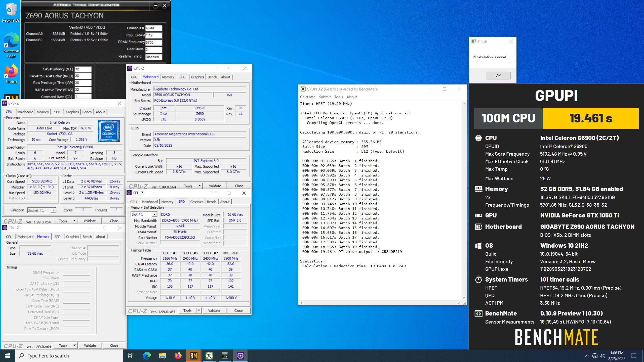The width and height of the screenshot is (644, 362).
Task: Open Tools dropdown arrow in CPU-Z Mainboard window
Action: click(x=199, y=186)
